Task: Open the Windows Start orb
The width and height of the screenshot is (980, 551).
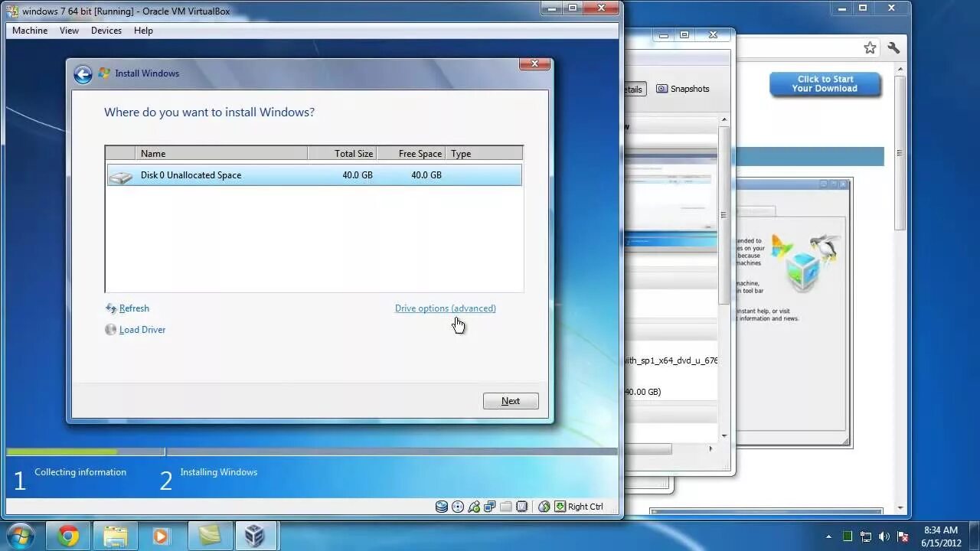Action: 21,536
